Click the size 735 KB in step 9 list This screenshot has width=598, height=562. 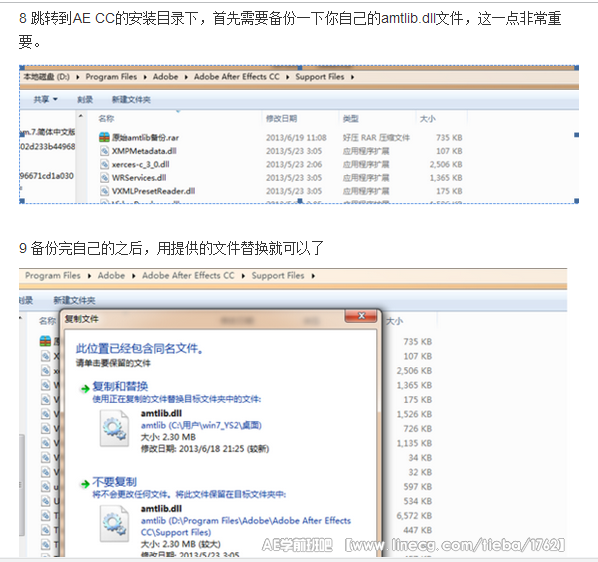coord(418,342)
